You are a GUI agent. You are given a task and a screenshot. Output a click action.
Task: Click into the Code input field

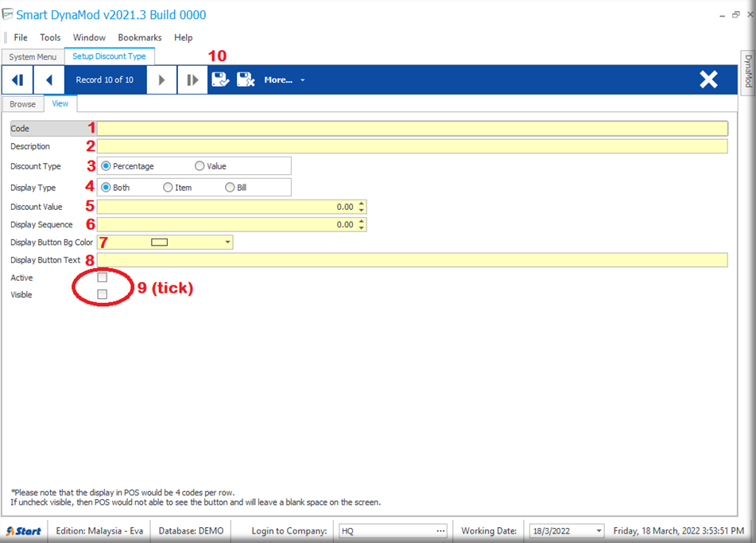411,129
